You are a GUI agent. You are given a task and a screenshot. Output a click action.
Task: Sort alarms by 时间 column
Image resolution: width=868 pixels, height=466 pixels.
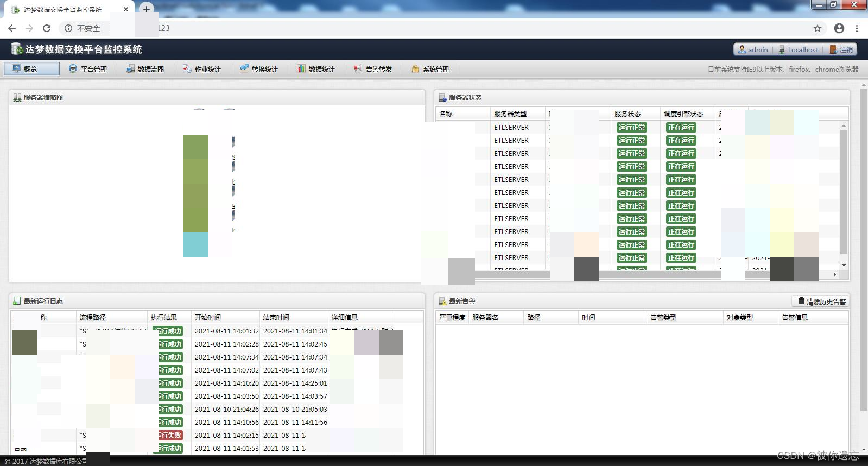point(612,318)
